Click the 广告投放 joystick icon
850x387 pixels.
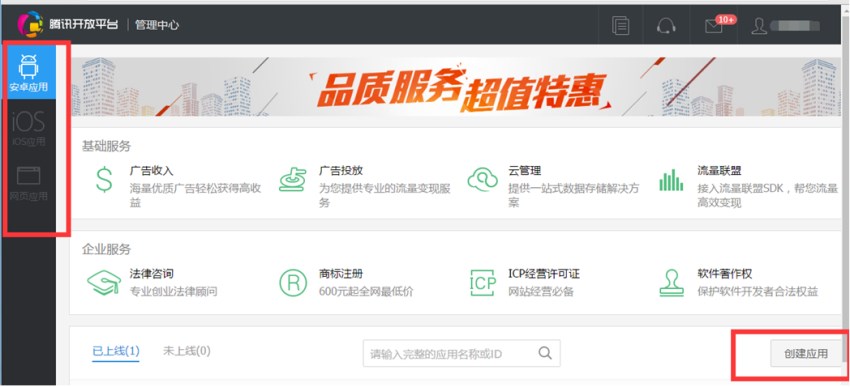(x=293, y=180)
